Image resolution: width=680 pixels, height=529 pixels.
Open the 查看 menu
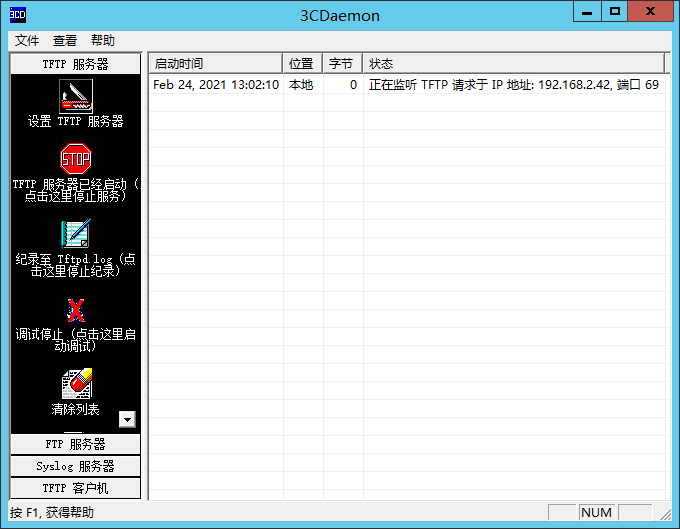65,40
